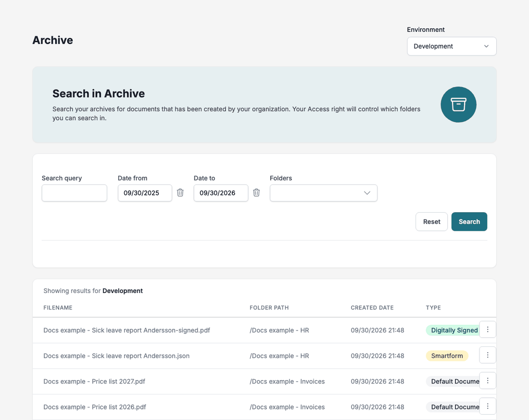Expand the Folders dropdown

(324, 193)
